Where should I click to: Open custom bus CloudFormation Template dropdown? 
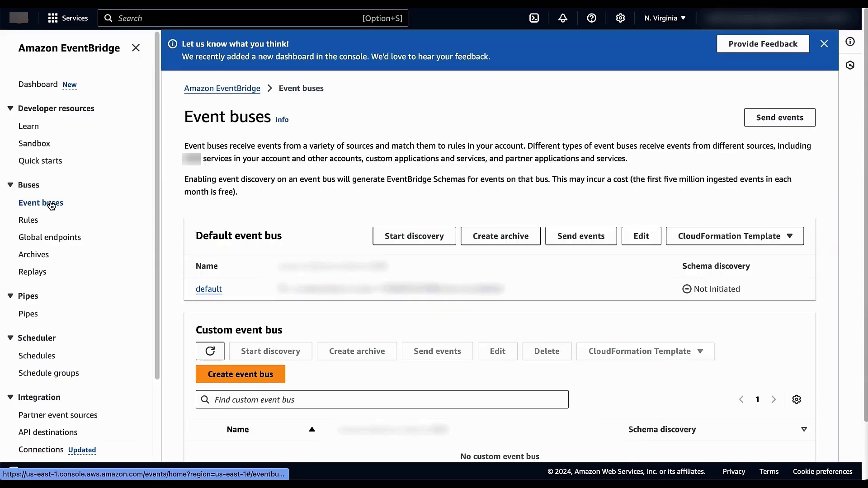[x=645, y=351]
